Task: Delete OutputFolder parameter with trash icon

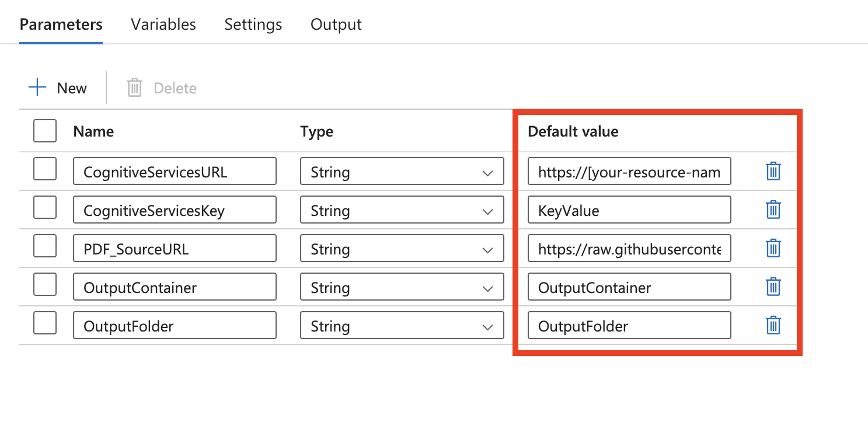Action: point(773,326)
